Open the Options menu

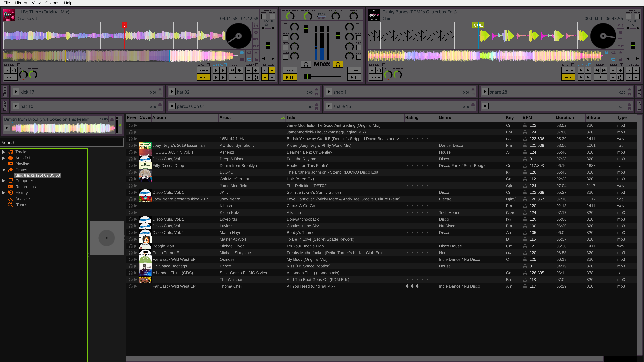(52, 3)
